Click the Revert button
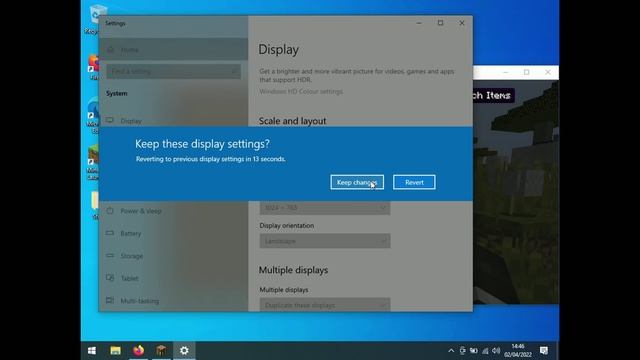 click(x=414, y=182)
